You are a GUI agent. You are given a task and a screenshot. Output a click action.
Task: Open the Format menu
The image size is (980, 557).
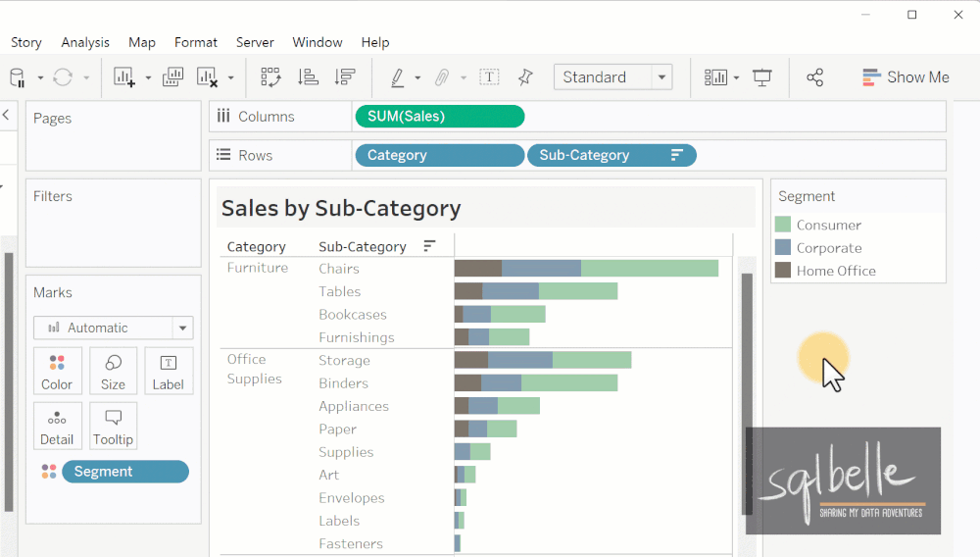(x=196, y=42)
